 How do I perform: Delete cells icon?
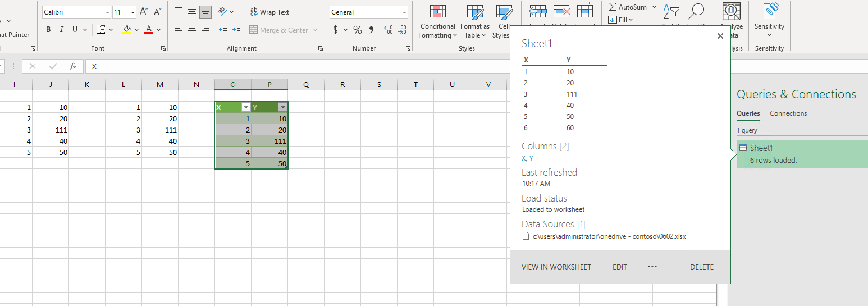pyautogui.click(x=561, y=12)
